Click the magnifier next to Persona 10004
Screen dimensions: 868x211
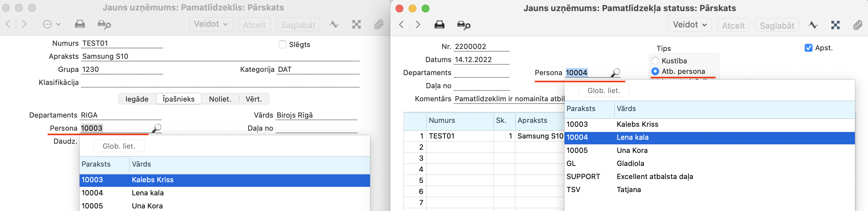pyautogui.click(x=615, y=73)
